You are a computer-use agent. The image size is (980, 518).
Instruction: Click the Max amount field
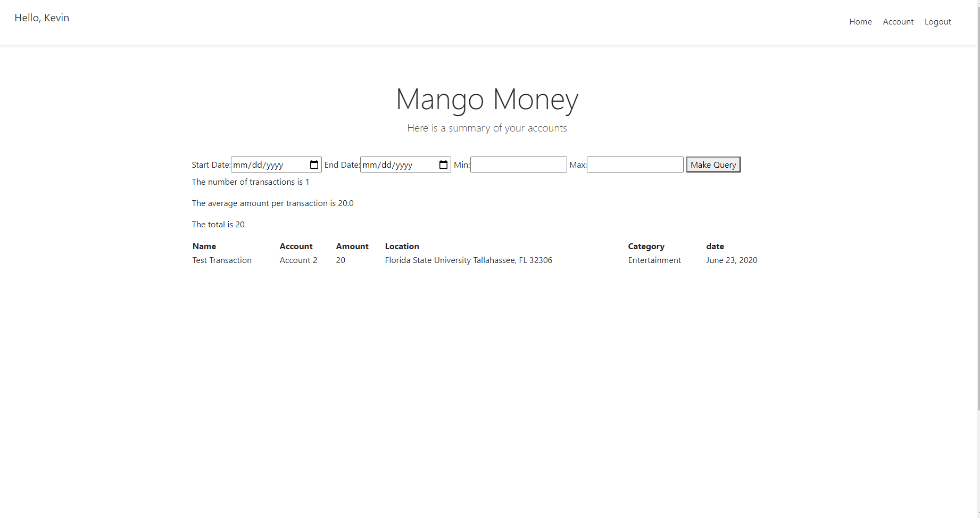click(x=635, y=165)
